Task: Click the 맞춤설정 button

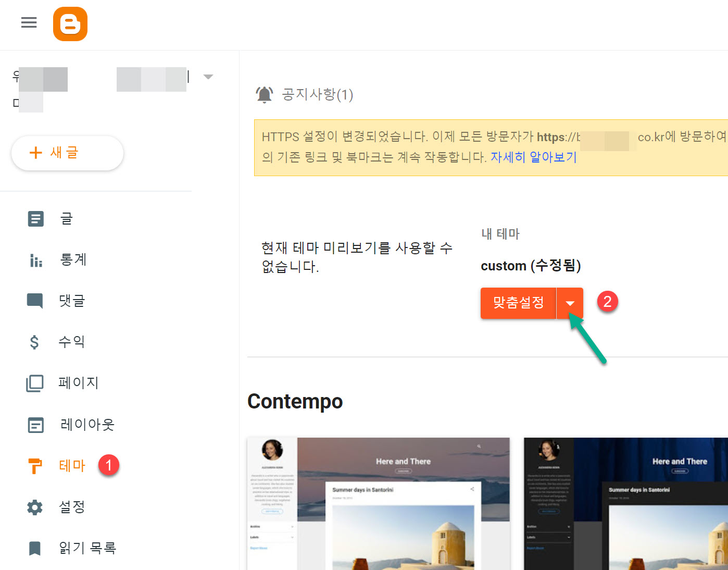Action: tap(518, 303)
